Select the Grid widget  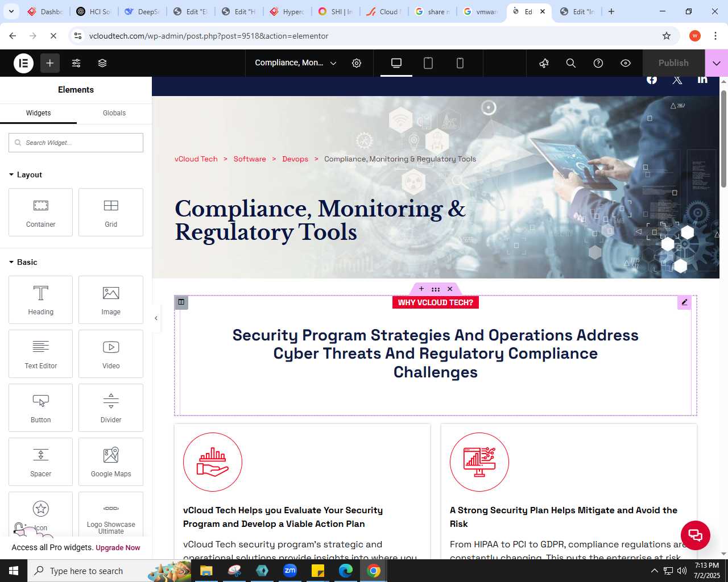point(111,212)
